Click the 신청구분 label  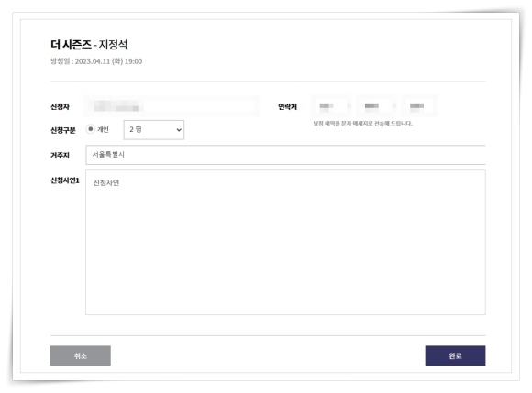click(62, 130)
